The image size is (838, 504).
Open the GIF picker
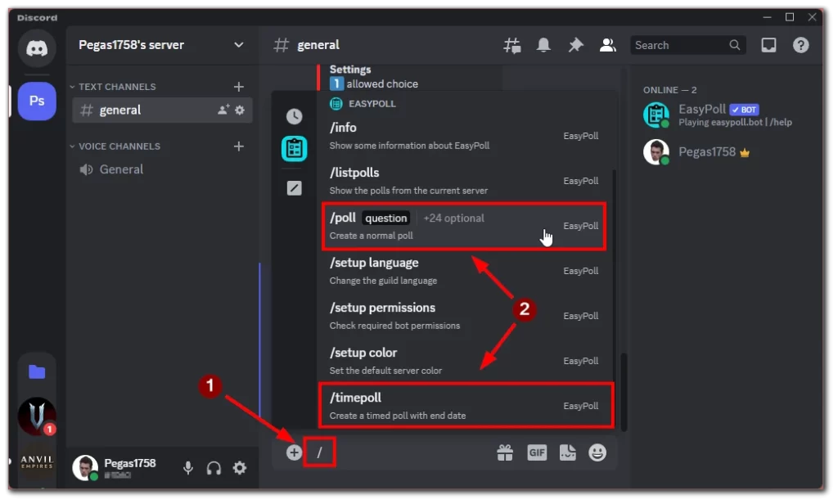(x=537, y=452)
